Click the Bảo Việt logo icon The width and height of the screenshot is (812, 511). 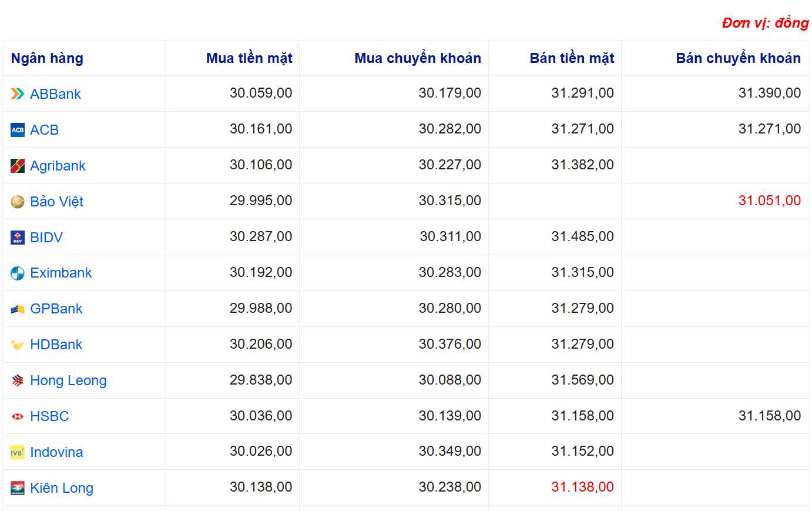(18, 202)
